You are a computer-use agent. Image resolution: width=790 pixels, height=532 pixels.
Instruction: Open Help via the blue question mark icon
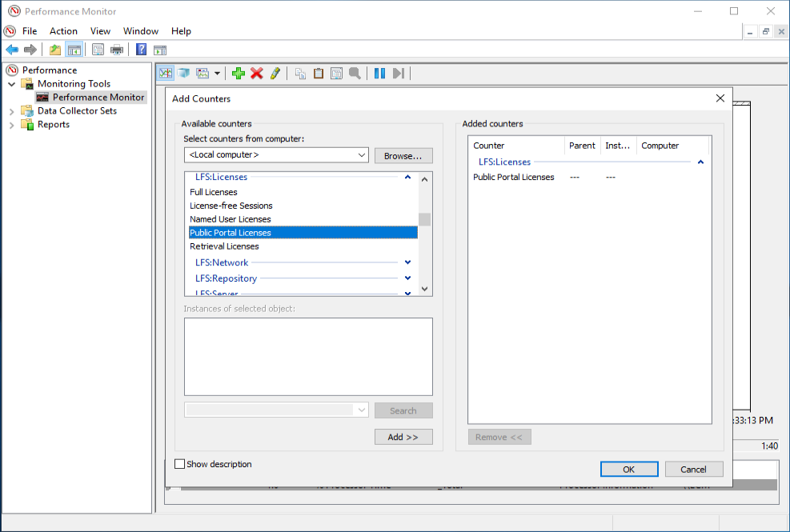point(142,50)
